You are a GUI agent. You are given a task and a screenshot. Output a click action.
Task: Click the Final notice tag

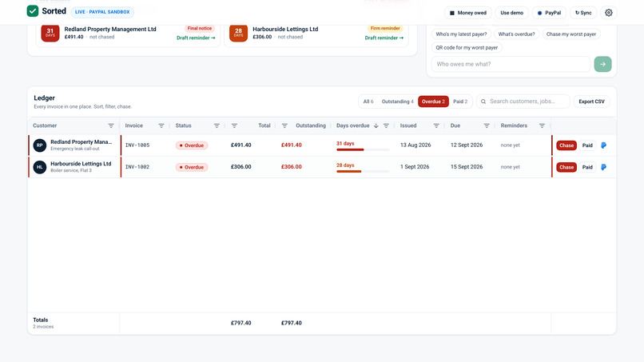200,28
